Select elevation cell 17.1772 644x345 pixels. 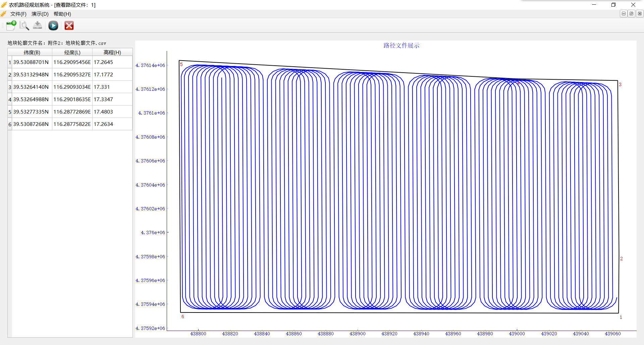pos(112,75)
